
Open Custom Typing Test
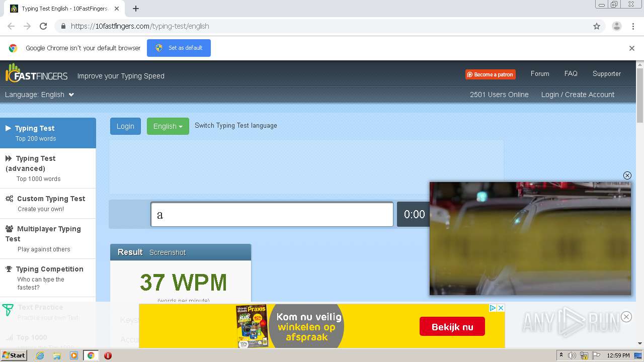pyautogui.click(x=48, y=204)
